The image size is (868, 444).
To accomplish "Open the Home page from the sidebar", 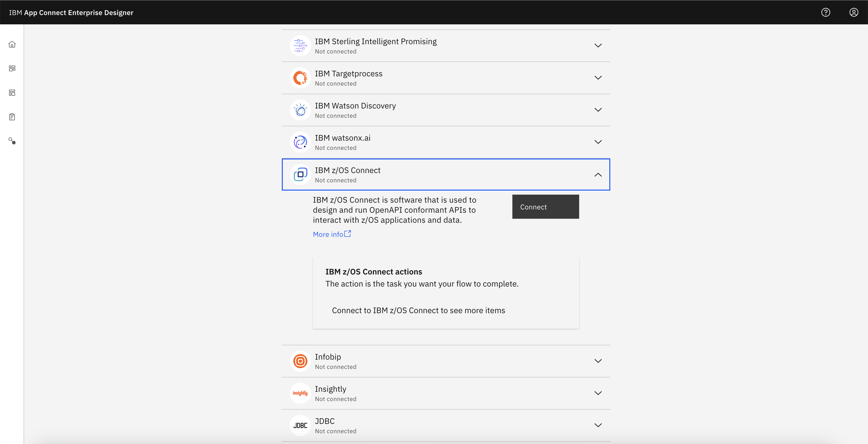I will pos(12,44).
